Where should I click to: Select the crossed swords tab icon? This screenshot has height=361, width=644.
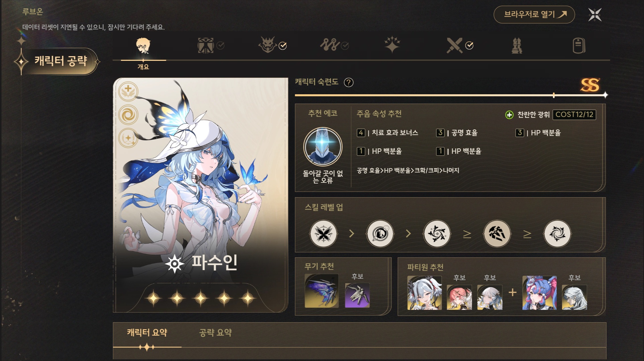[455, 45]
